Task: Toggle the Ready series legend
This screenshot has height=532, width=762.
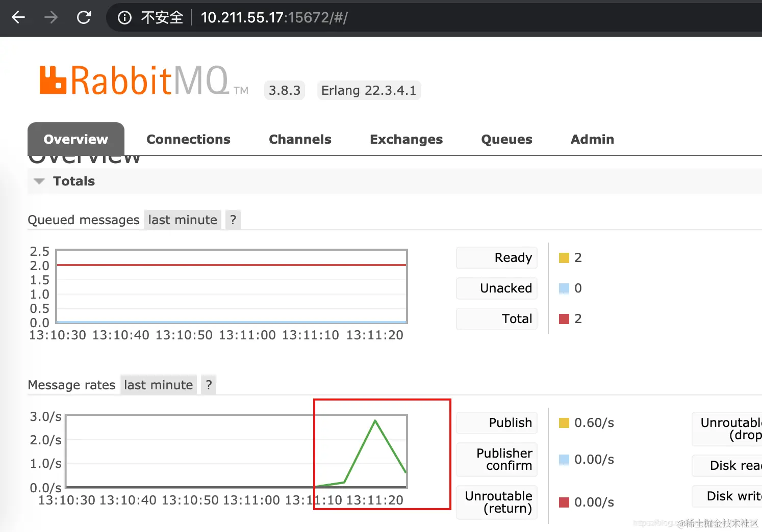Action: point(497,257)
